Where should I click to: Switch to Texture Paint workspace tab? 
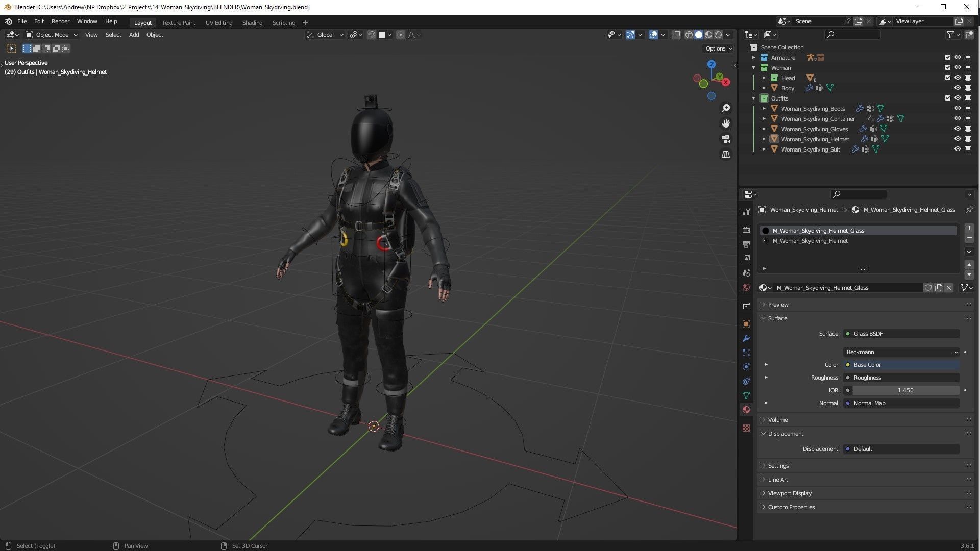tap(179, 23)
